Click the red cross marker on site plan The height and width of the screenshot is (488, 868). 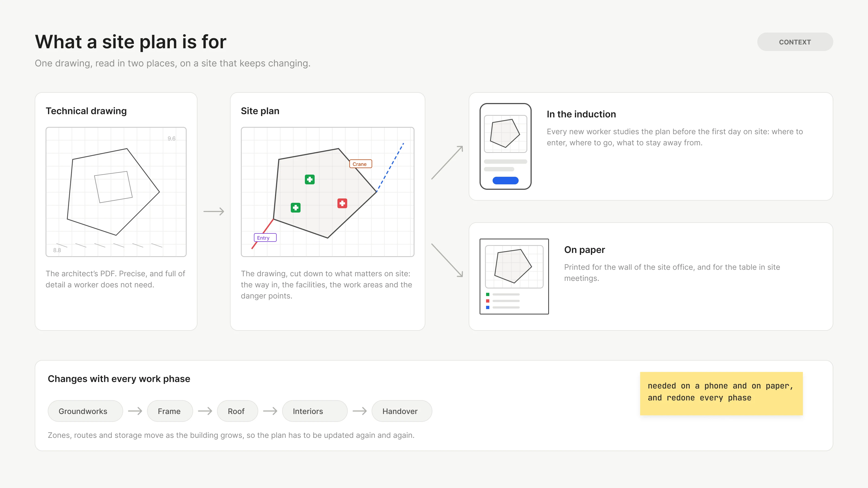pos(342,203)
